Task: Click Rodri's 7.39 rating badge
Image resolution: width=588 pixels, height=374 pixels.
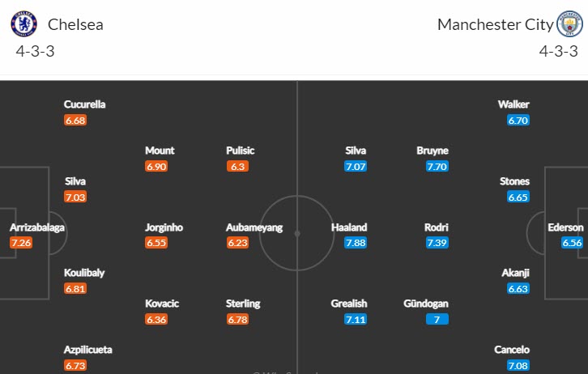Action: click(437, 243)
